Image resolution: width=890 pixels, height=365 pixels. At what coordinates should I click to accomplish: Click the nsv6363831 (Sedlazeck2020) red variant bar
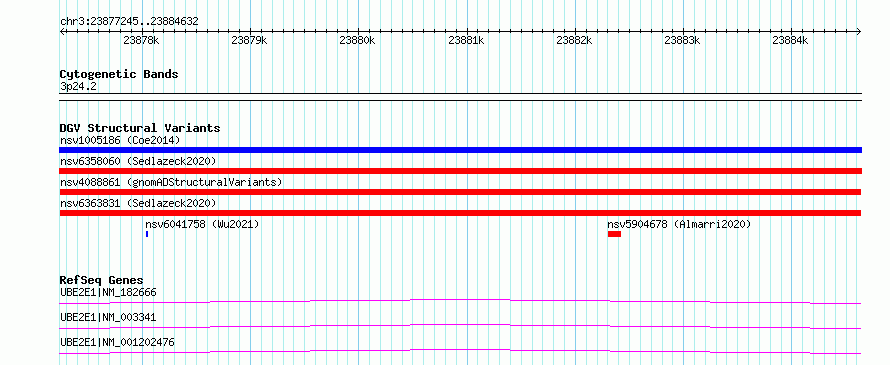[x=460, y=213]
